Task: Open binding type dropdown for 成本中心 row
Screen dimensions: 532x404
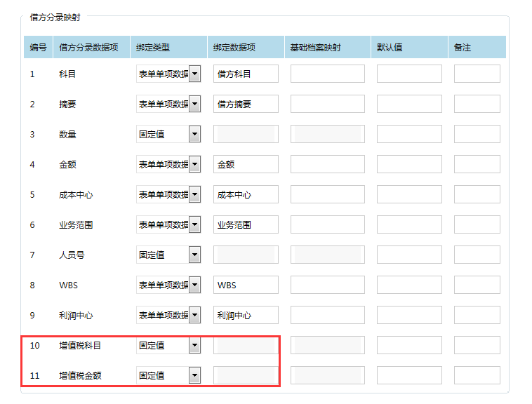Action: pos(194,194)
